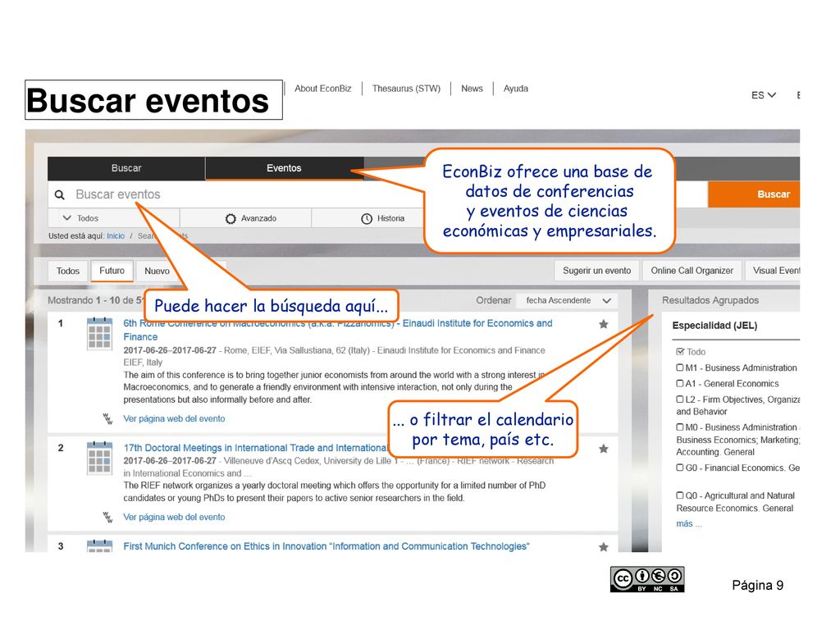Open 6th Rome Conference on Macroeconomics title
The height and width of the screenshot is (630, 840).
click(x=337, y=330)
